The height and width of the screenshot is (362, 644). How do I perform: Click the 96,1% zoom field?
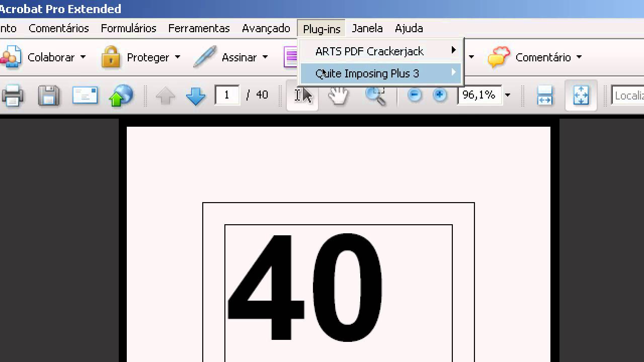tap(478, 95)
